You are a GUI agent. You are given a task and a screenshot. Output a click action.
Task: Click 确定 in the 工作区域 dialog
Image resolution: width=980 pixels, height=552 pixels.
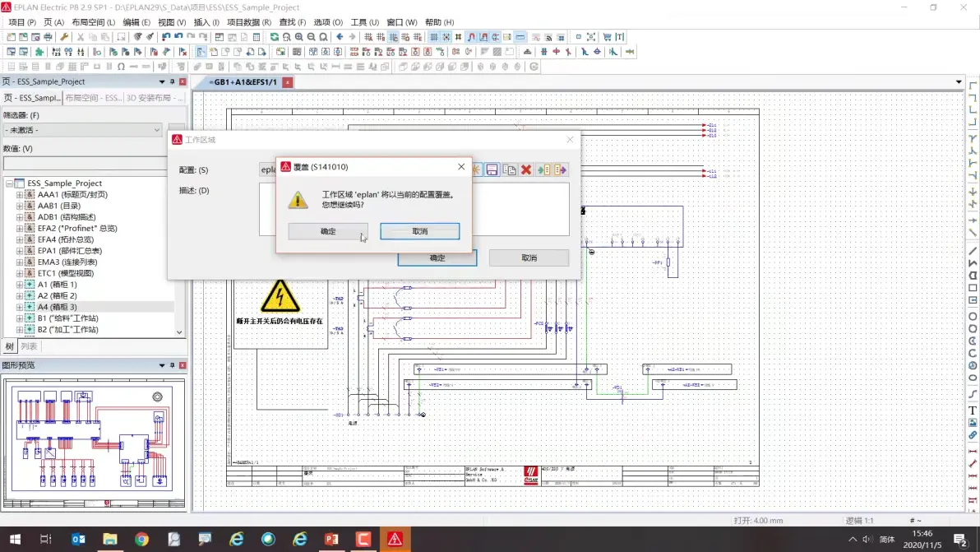pyautogui.click(x=437, y=257)
